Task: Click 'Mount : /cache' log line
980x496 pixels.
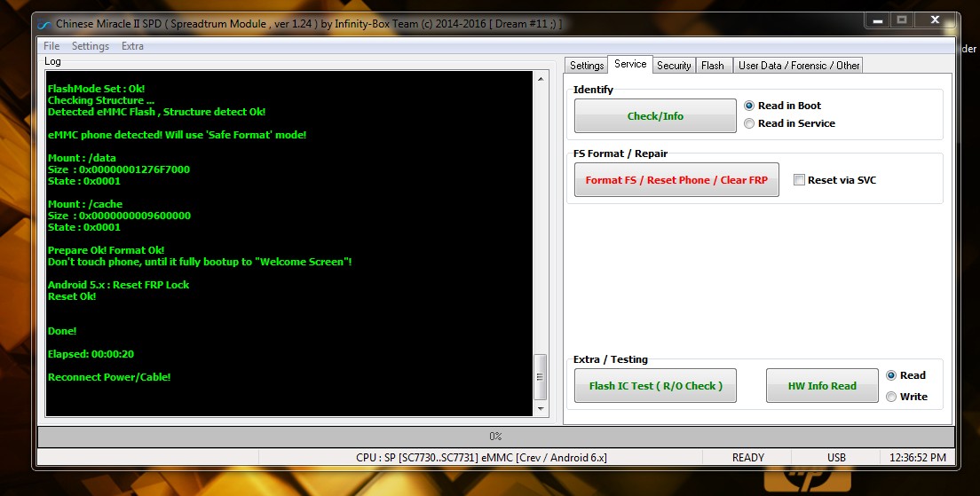Action: point(85,204)
